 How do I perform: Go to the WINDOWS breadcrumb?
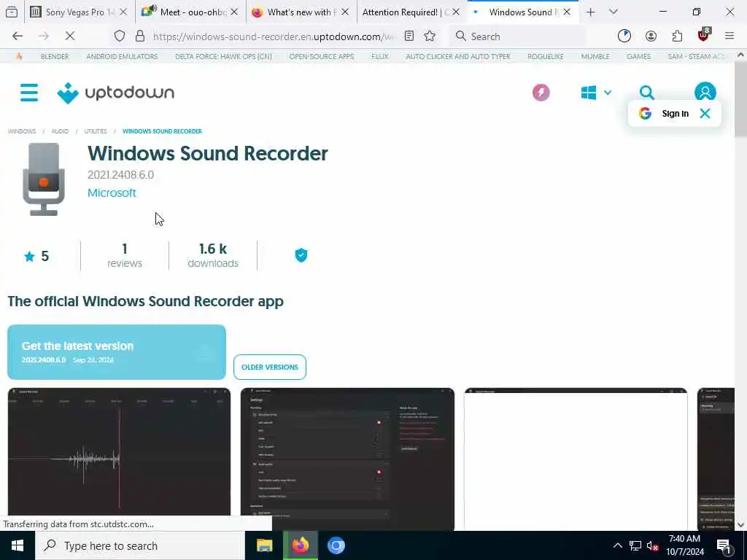point(21,131)
